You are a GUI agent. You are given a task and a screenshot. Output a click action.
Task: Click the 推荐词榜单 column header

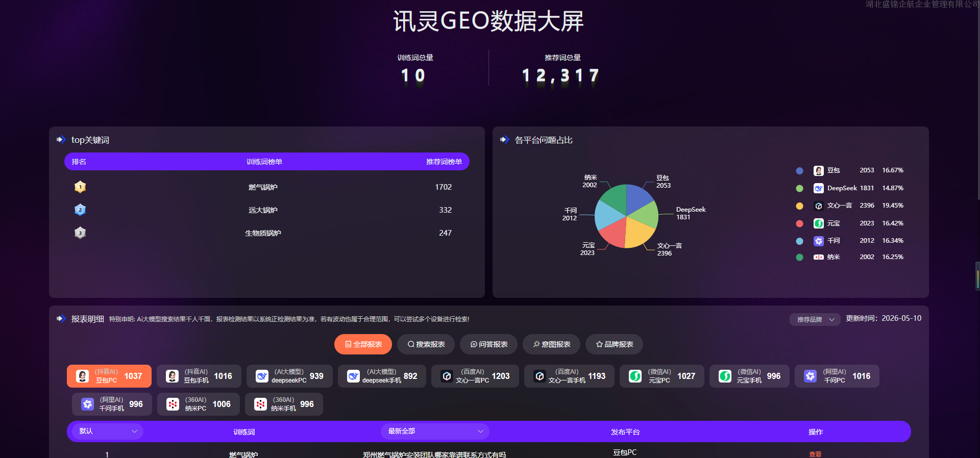pos(444,162)
